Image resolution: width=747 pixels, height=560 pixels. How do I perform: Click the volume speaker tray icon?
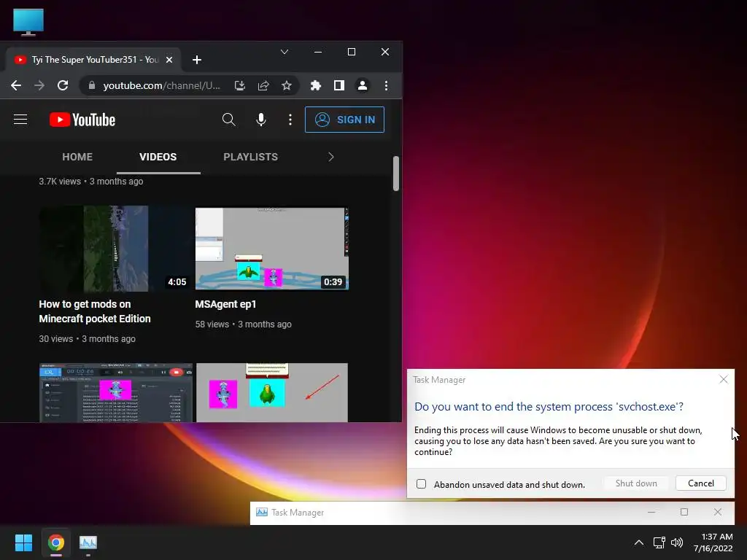click(x=677, y=542)
